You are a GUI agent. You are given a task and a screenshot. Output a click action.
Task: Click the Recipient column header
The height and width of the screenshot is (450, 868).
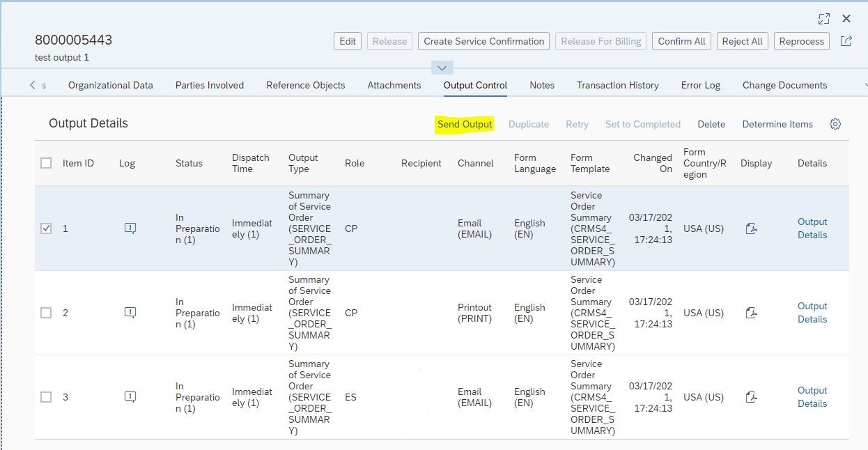tap(421, 163)
